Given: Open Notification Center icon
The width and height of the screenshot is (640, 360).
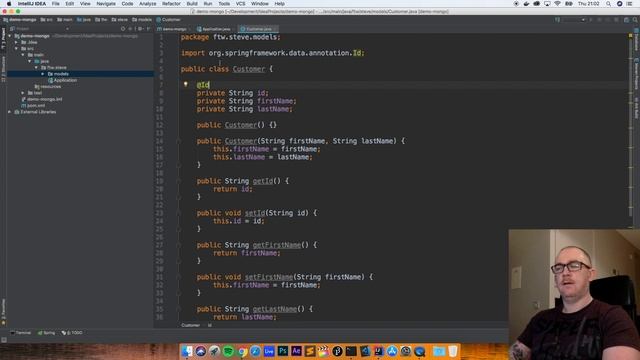Looking at the screenshot, I should (x=629, y=4).
